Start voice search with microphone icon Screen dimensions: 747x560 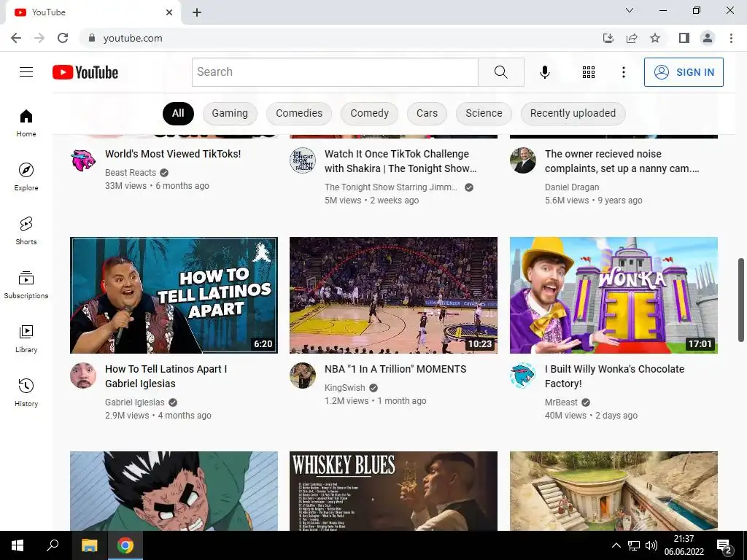click(x=544, y=72)
